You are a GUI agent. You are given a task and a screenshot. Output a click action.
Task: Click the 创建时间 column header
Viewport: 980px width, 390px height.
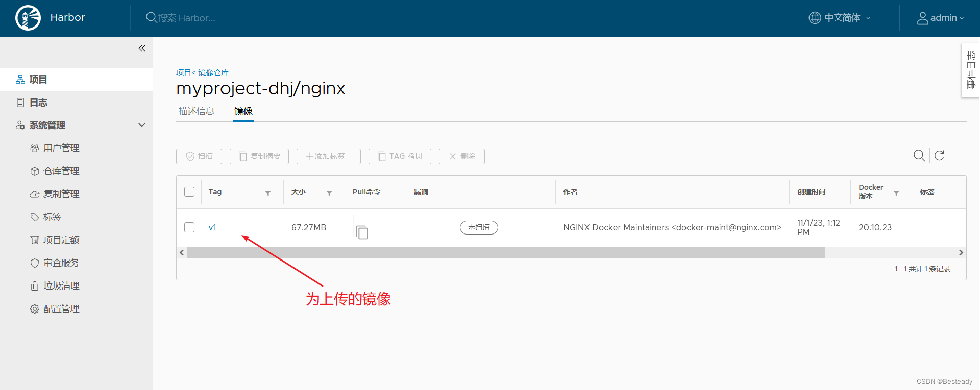tap(811, 192)
